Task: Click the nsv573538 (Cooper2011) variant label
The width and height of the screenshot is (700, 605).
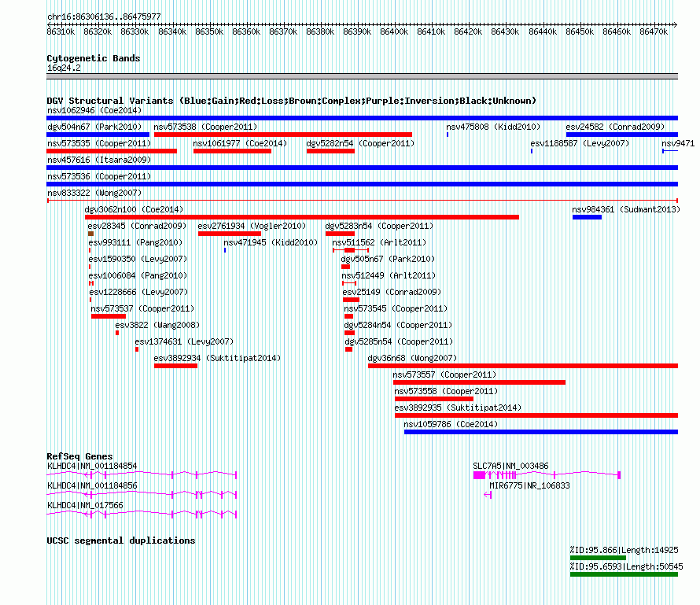Action: [x=205, y=127]
